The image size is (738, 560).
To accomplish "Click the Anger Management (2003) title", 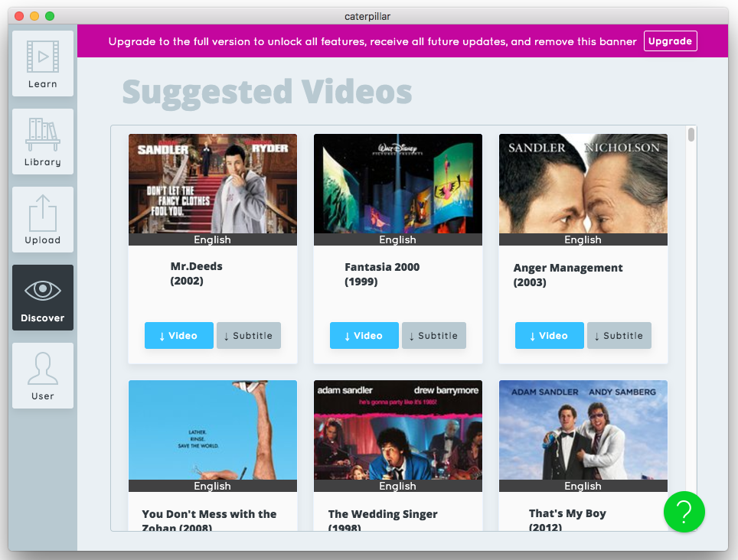I will [567, 275].
